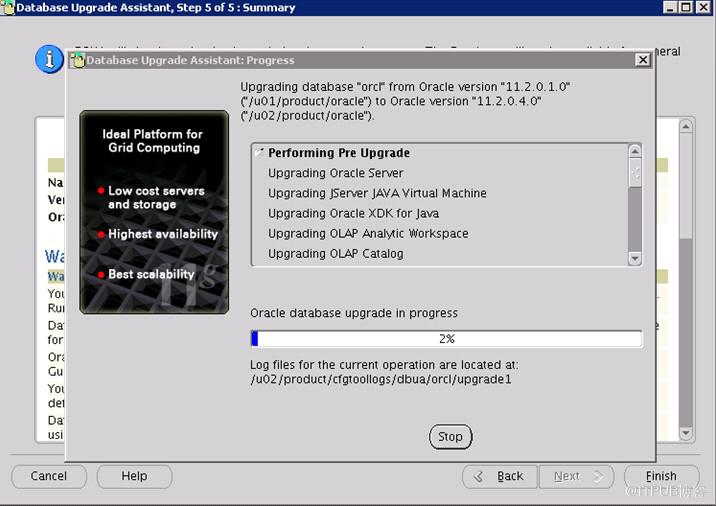Select 'Upgrading OLAP Catalog' step

pos(336,253)
